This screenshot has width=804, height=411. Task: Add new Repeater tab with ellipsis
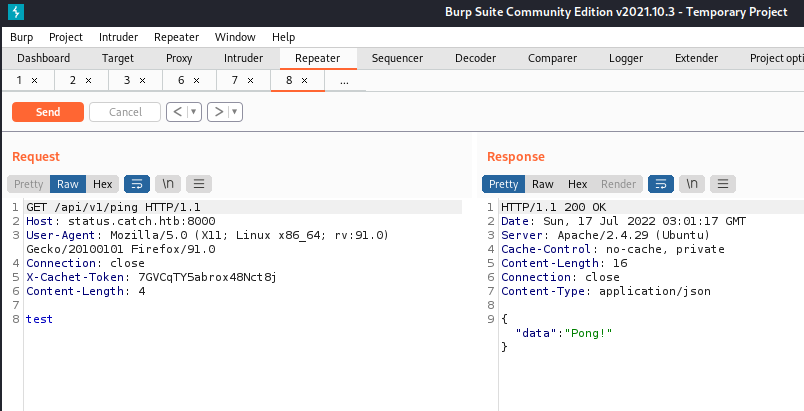(345, 80)
